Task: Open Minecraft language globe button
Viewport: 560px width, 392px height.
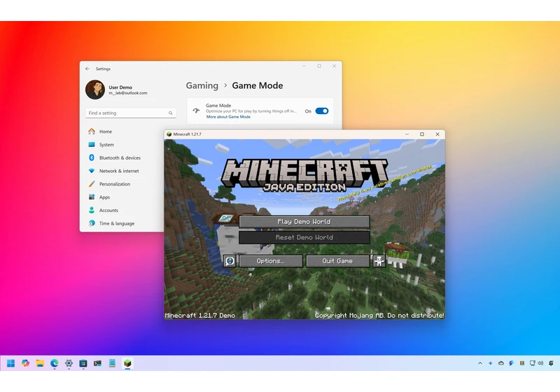Action: tap(230, 261)
